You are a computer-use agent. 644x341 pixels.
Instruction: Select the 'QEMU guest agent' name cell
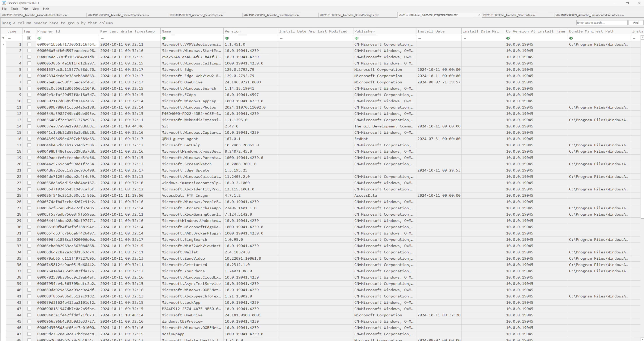click(192, 139)
